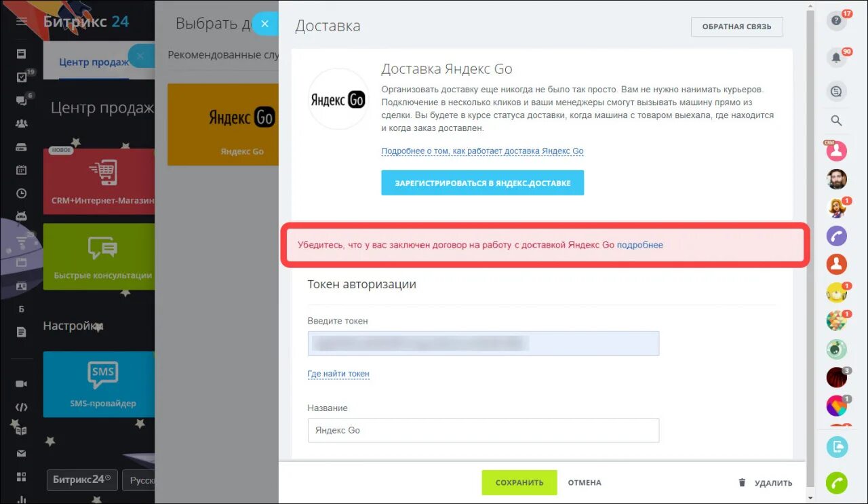Open the clock time tracking icon
868x504 pixels.
click(x=22, y=193)
